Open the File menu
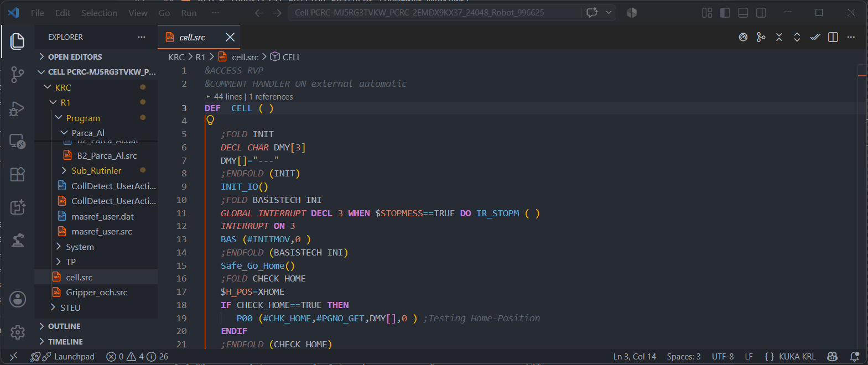 tap(38, 13)
